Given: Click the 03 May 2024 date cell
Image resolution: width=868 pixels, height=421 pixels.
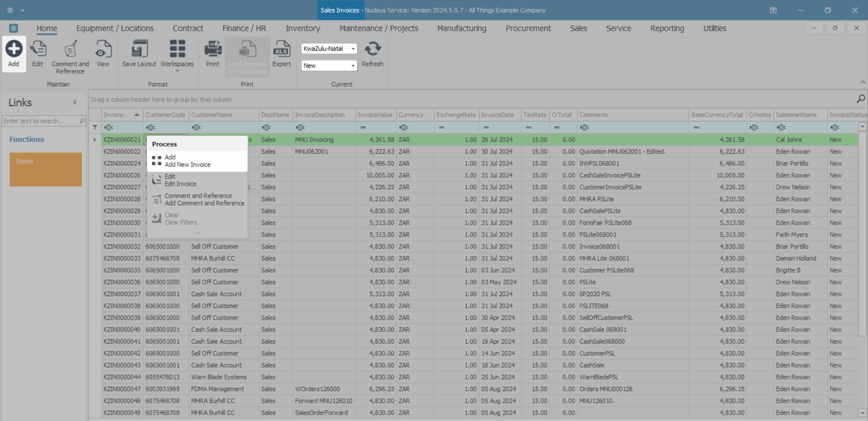Looking at the screenshot, I should (x=500, y=282).
